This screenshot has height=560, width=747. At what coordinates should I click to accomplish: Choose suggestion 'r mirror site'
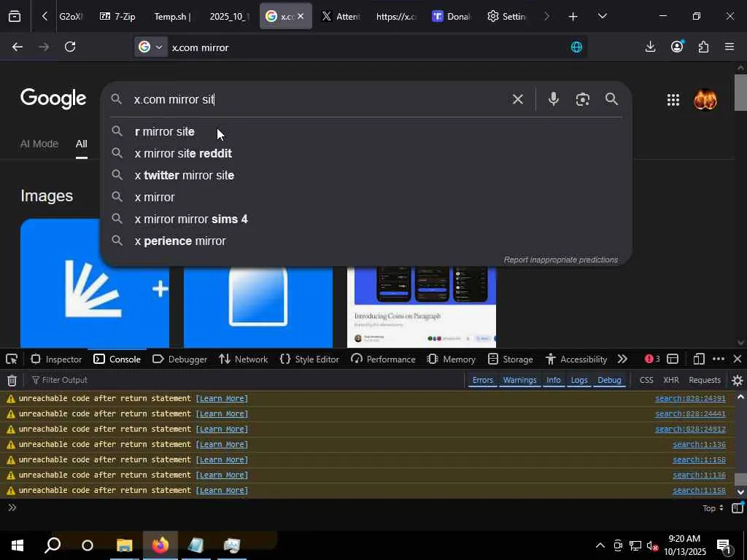(x=366, y=131)
